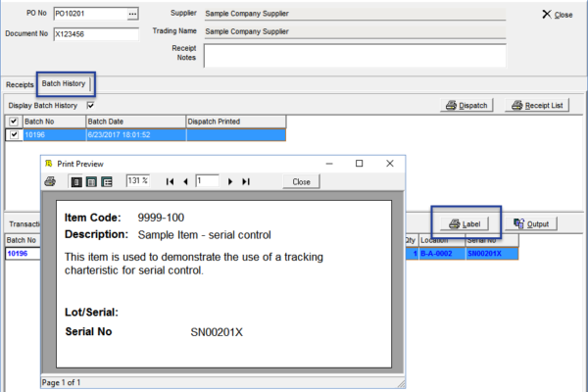Toggle Display Batch History checkbox
Image resolution: width=588 pixels, height=392 pixels.
pyautogui.click(x=90, y=106)
